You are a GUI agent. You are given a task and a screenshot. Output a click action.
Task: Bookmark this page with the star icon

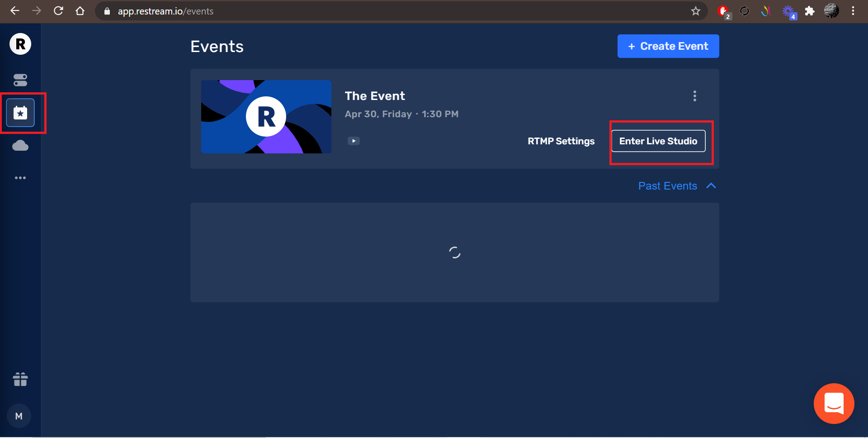coord(695,11)
